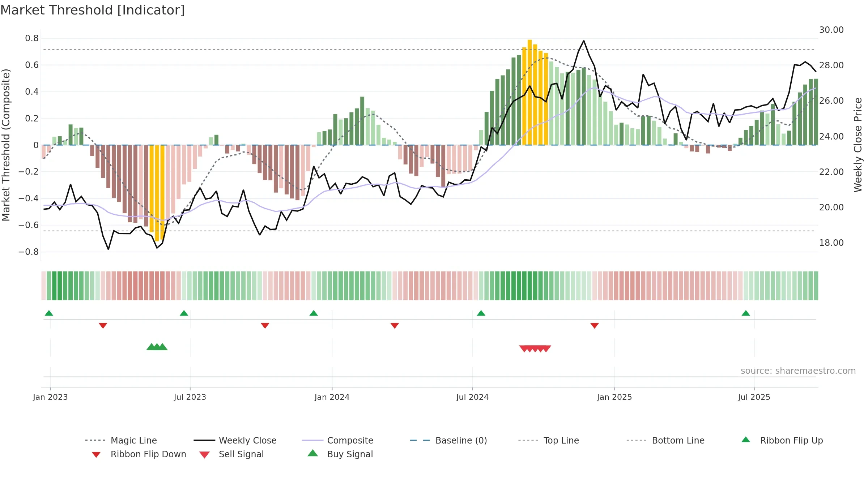Click the Jan 2025 axis label
Screen dimensions: 868x488
[x=614, y=397]
